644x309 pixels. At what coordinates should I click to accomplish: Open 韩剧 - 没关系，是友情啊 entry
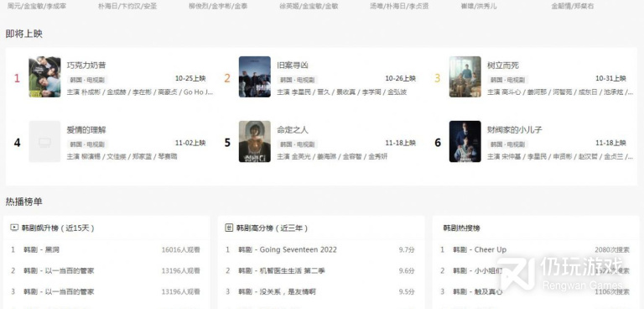pyautogui.click(x=278, y=291)
